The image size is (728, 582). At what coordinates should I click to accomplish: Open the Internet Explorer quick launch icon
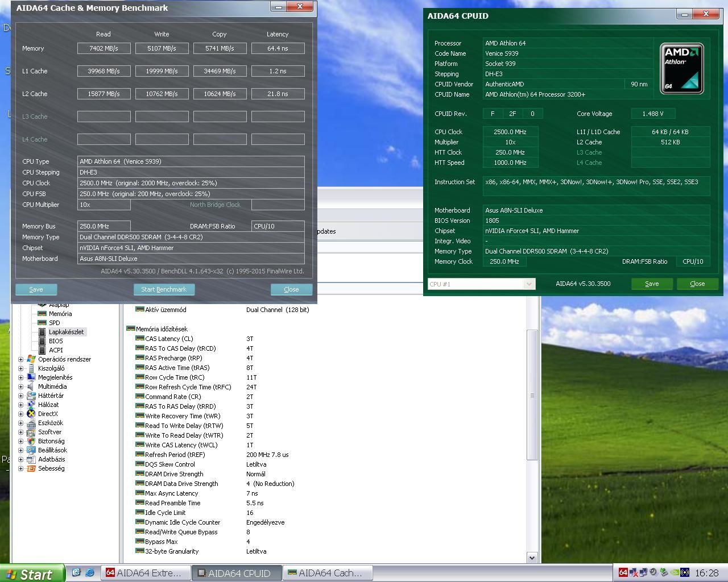pyautogui.click(x=89, y=573)
